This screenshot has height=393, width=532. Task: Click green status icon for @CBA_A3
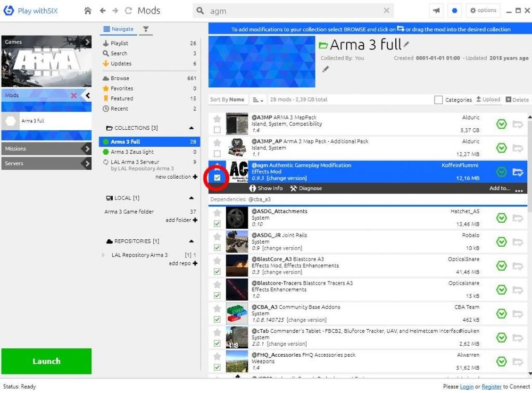[502, 314]
